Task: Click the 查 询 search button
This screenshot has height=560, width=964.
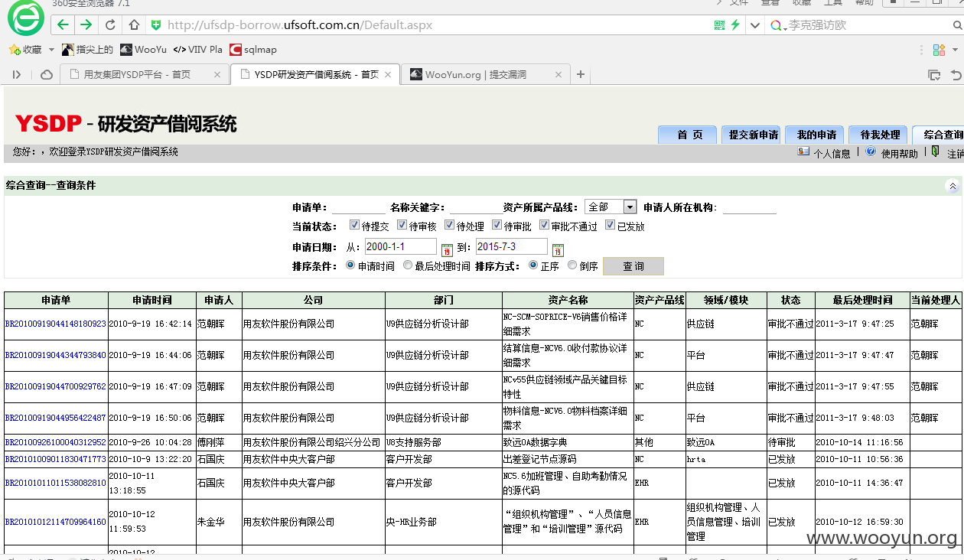Action: [x=633, y=266]
